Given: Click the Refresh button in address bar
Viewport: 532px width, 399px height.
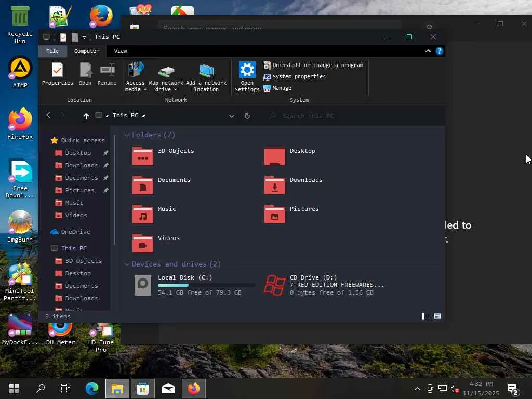Looking at the screenshot, I should click(247, 116).
